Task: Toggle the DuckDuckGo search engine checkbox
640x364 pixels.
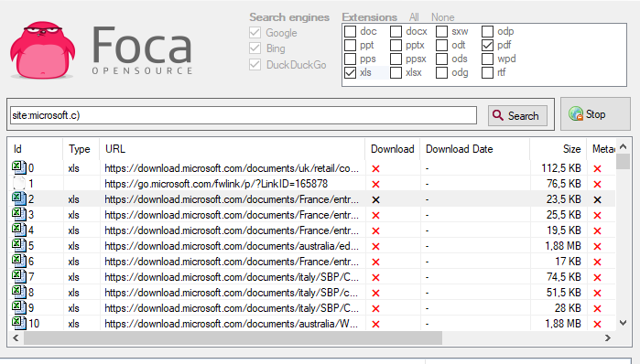Action: pos(255,64)
